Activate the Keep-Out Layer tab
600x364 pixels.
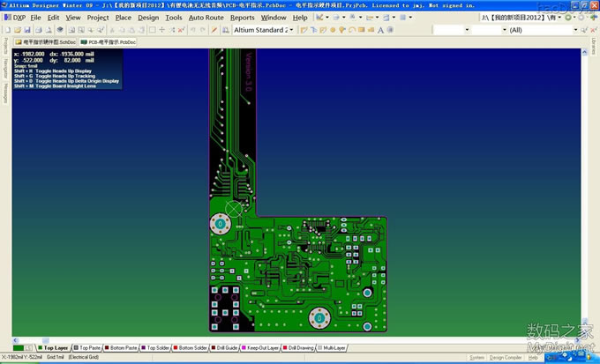(263, 348)
